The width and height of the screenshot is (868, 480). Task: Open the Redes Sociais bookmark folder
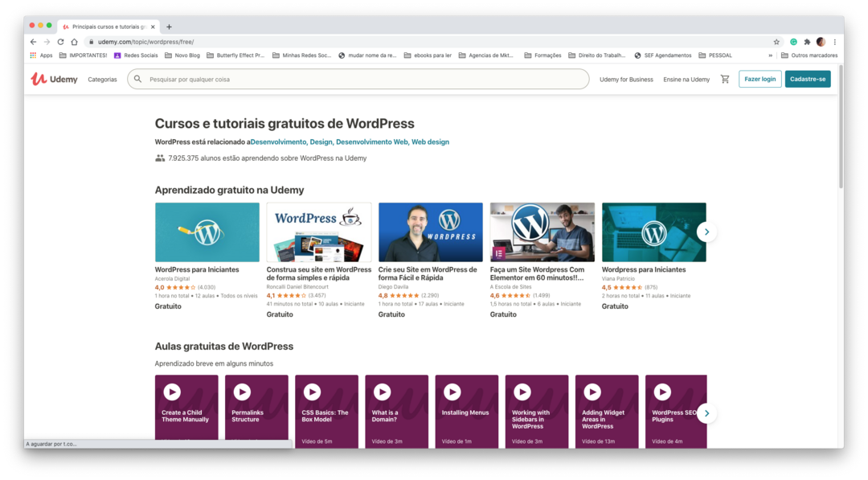(136, 55)
